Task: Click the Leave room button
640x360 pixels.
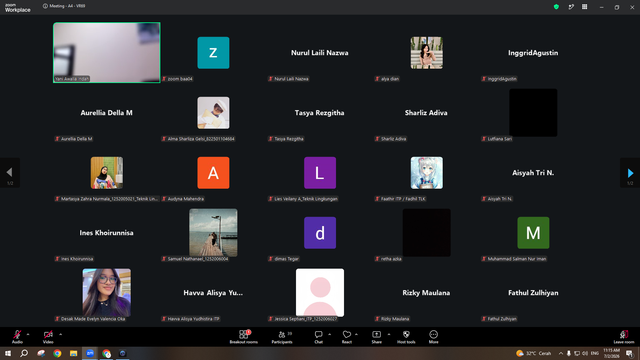Action: [624, 337]
